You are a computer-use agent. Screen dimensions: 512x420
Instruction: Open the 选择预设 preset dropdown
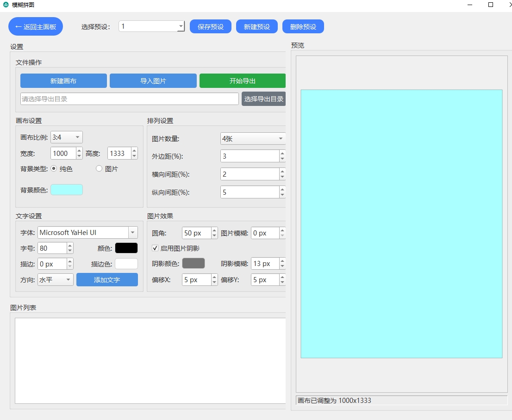pos(151,26)
